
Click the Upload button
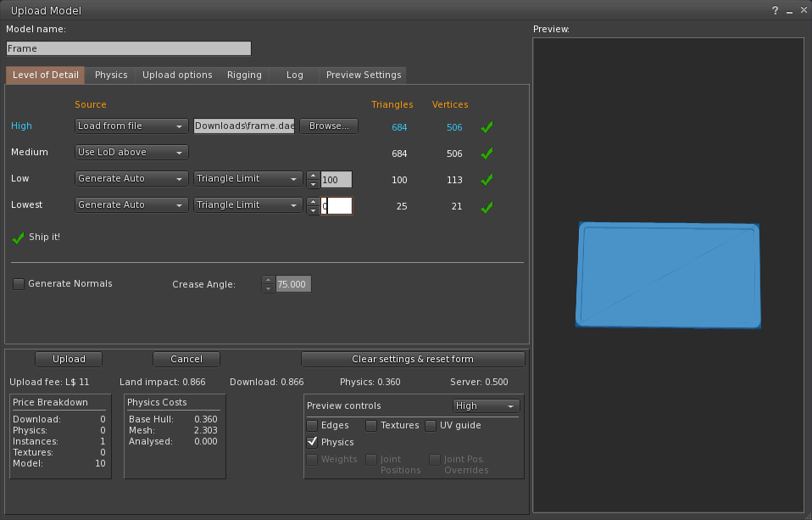click(69, 360)
